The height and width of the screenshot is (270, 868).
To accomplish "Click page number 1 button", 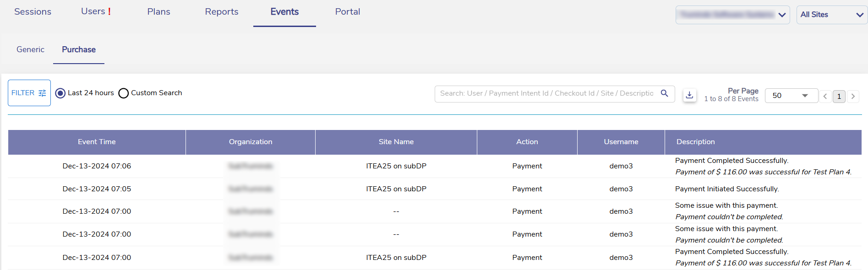I will 839,96.
